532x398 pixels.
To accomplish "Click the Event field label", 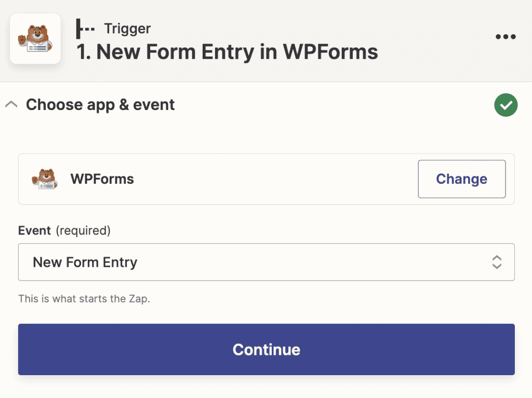I will click(34, 230).
